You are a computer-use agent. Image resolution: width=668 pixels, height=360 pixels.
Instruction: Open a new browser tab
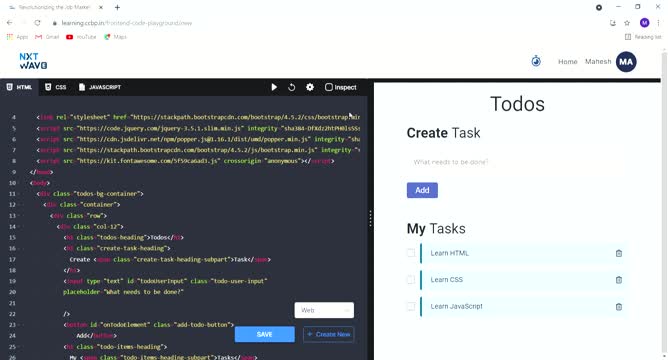point(117,7)
